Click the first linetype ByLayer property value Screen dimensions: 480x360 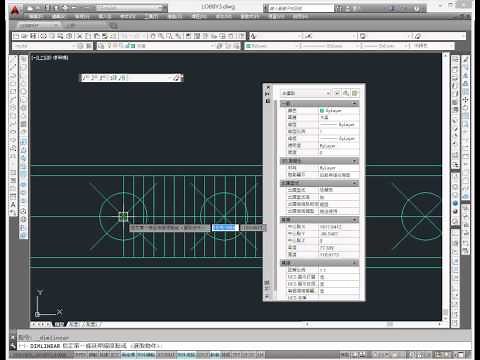click(x=339, y=124)
